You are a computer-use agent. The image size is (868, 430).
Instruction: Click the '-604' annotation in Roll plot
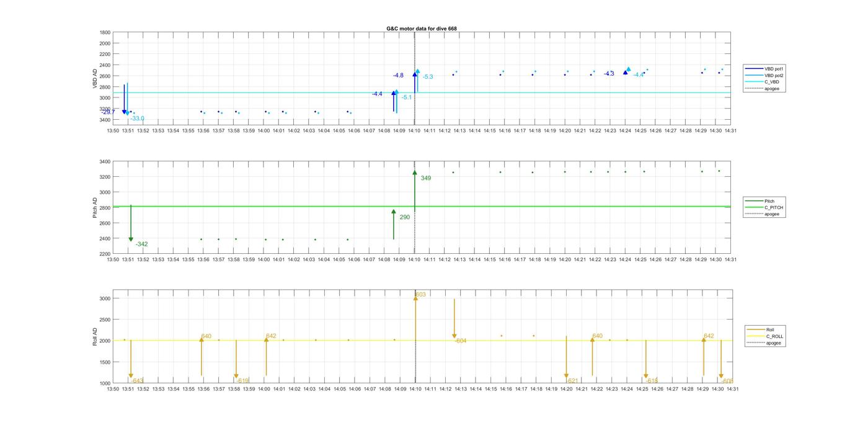pyautogui.click(x=461, y=341)
